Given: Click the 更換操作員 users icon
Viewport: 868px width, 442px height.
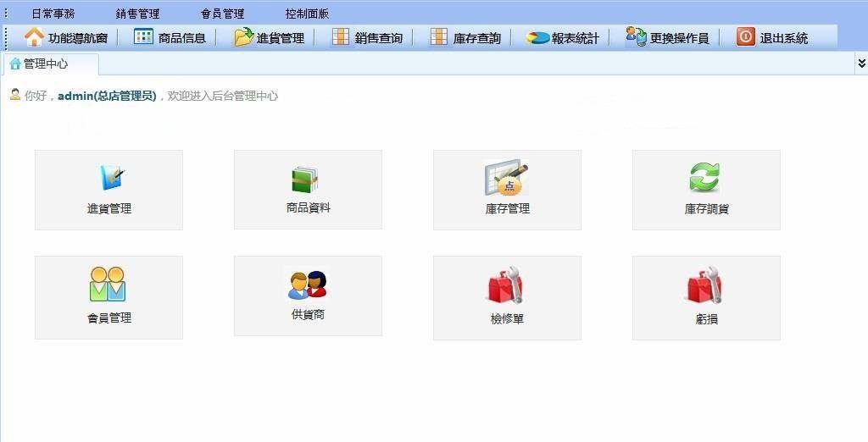Looking at the screenshot, I should [x=636, y=36].
